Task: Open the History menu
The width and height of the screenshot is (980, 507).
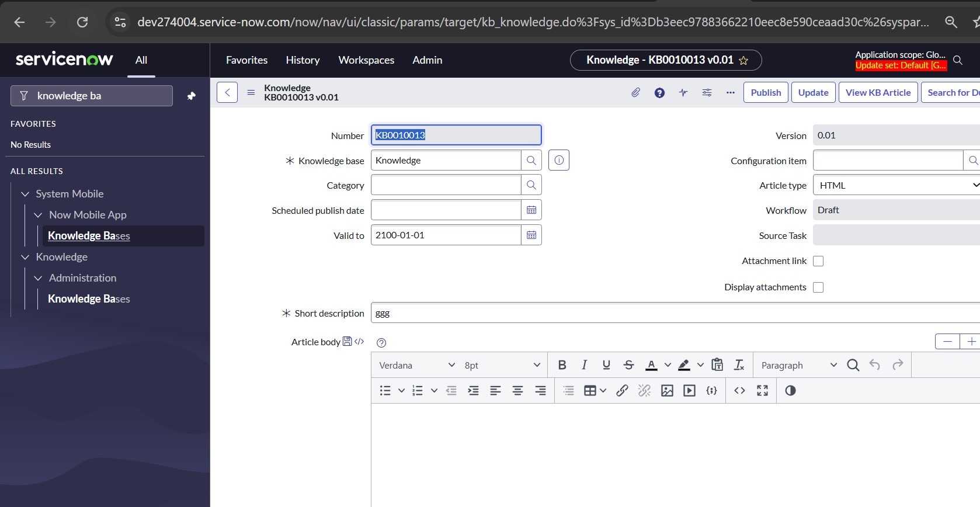Action: pyautogui.click(x=303, y=60)
